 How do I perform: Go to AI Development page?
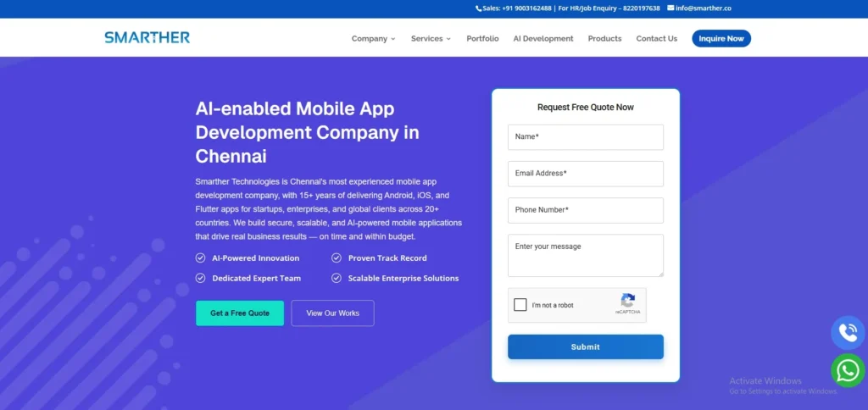(543, 39)
